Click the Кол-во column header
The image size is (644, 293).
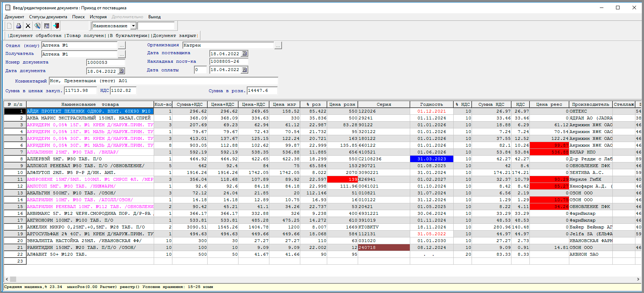point(163,104)
